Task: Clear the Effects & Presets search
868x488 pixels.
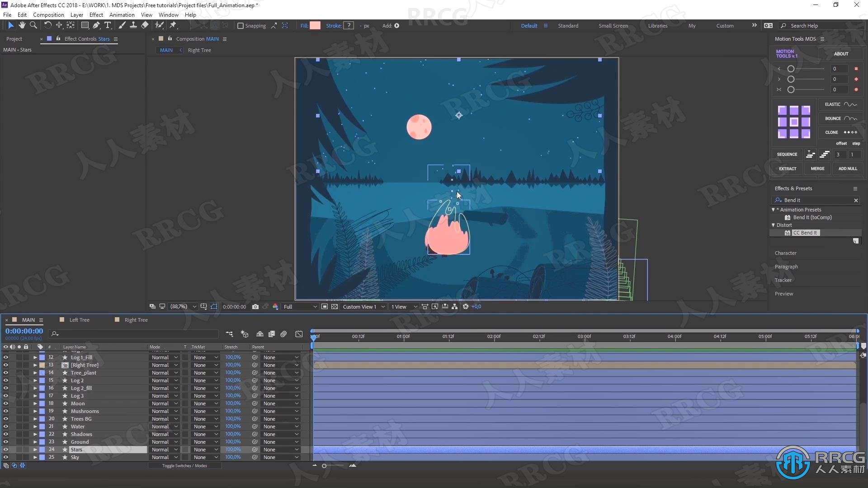Action: click(856, 200)
